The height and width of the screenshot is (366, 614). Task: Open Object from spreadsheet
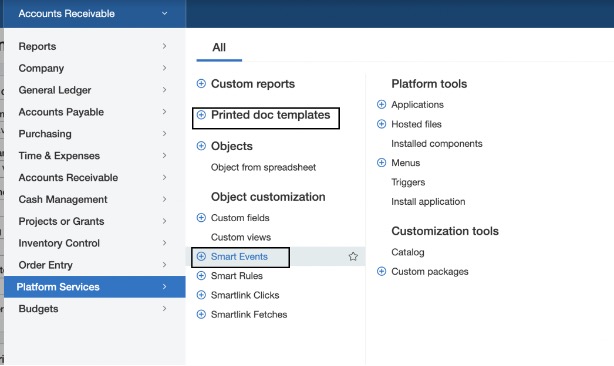click(263, 167)
